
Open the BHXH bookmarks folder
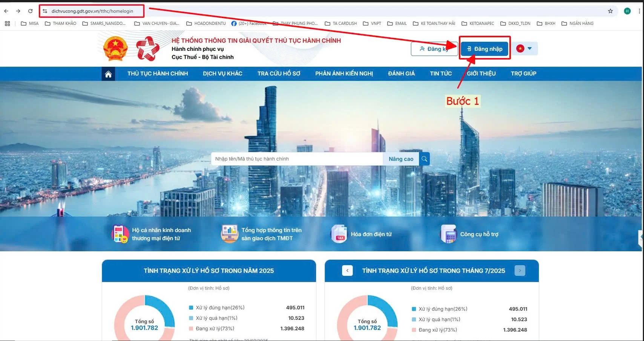pos(546,23)
